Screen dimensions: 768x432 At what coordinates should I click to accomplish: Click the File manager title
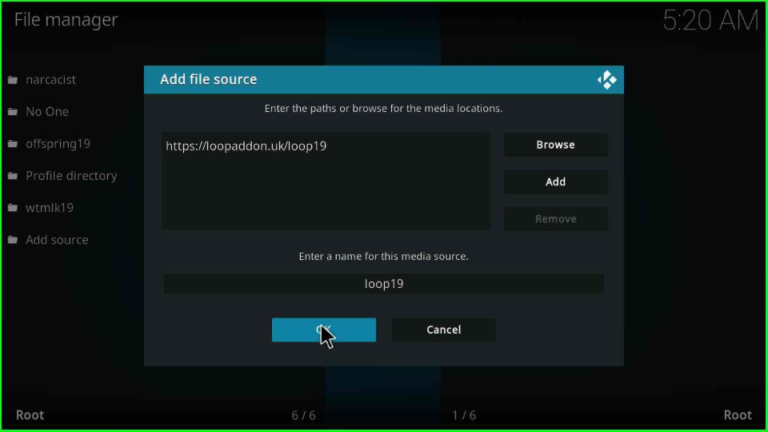[66, 20]
